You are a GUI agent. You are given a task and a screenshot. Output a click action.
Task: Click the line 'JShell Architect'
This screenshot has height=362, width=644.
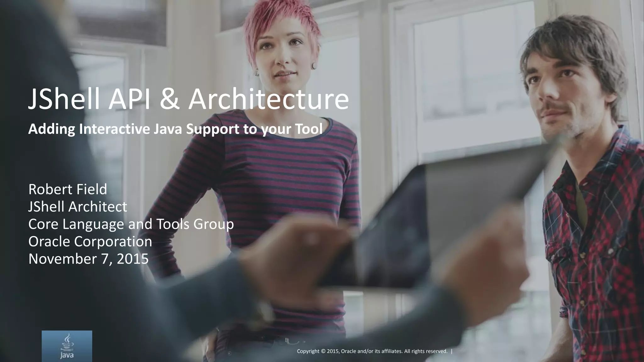[78, 207]
